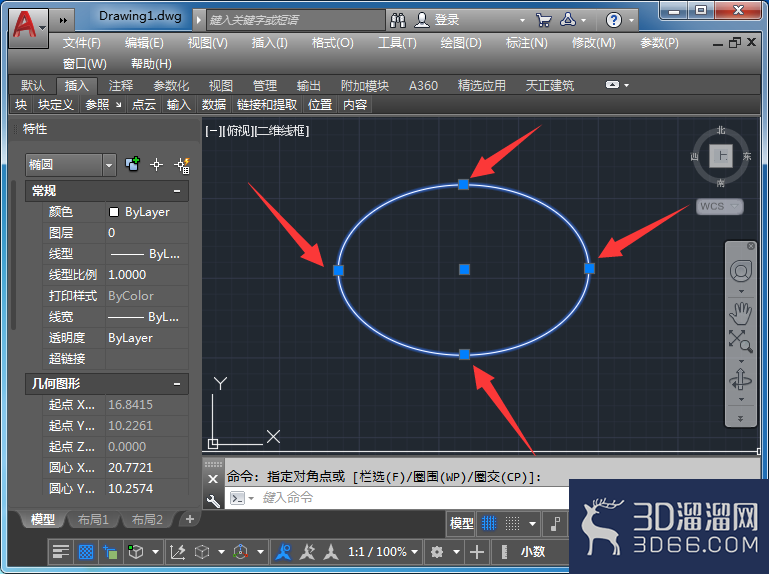Open the Modify menu
The height and width of the screenshot is (574, 769).
pos(593,43)
